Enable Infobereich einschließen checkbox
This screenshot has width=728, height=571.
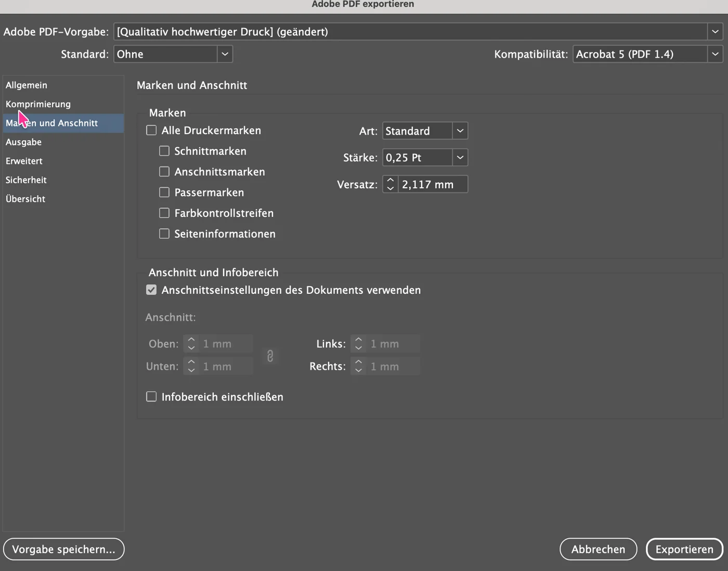pyautogui.click(x=151, y=397)
